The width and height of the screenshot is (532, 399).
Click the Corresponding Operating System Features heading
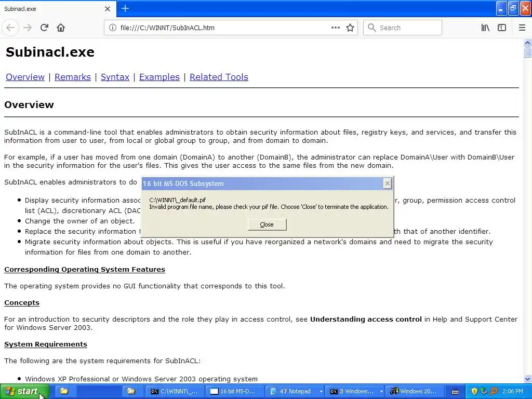click(x=85, y=270)
